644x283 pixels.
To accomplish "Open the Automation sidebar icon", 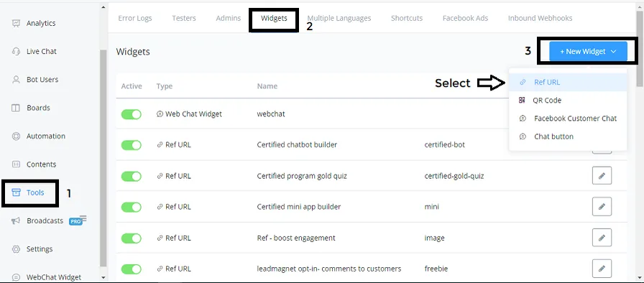I will pos(16,136).
